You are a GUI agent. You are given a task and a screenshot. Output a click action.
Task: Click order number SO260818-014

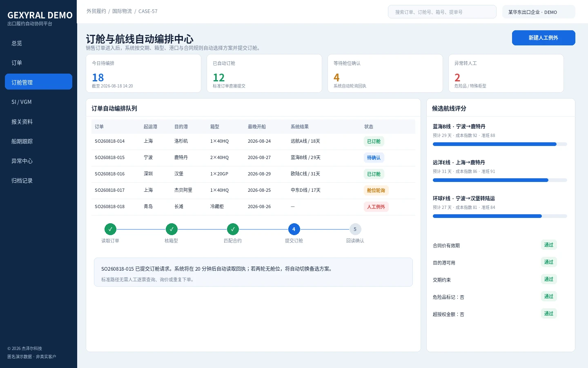pyautogui.click(x=110, y=141)
